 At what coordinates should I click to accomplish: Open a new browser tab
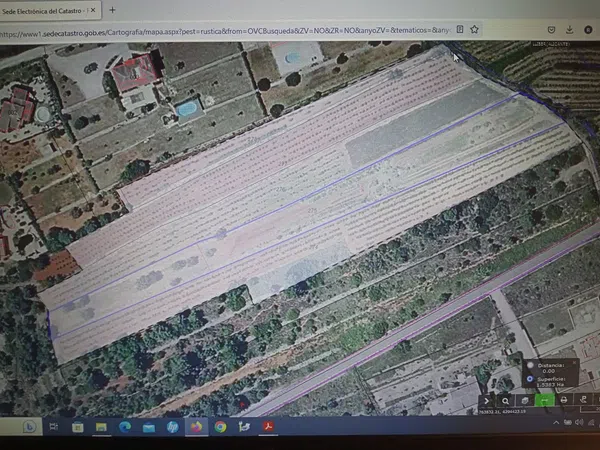(x=112, y=10)
